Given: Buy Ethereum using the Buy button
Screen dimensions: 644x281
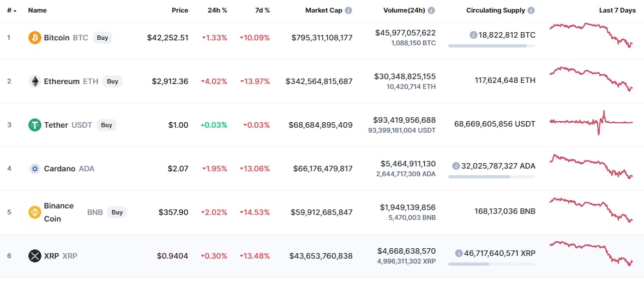Looking at the screenshot, I should [x=112, y=81].
